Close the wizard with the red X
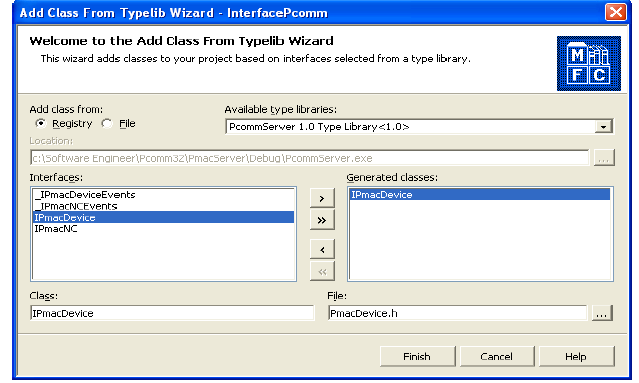Image resolution: width=639 pixels, height=383 pixels. coord(615,12)
